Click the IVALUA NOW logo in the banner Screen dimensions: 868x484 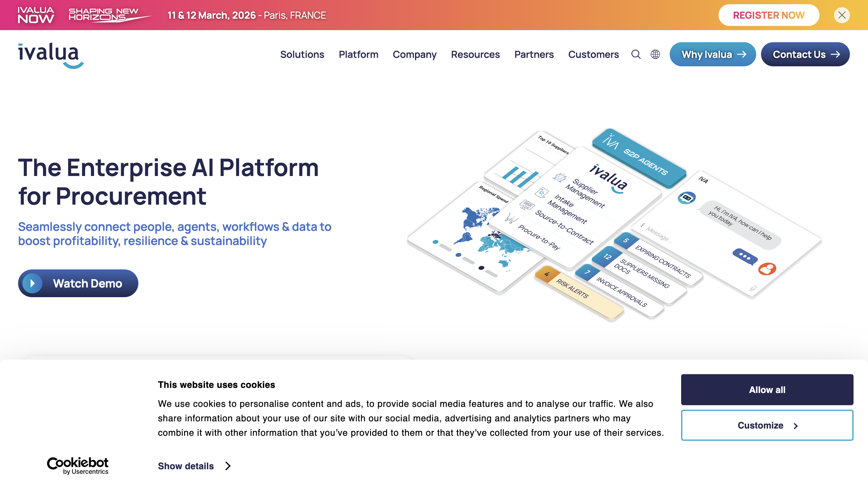click(36, 15)
